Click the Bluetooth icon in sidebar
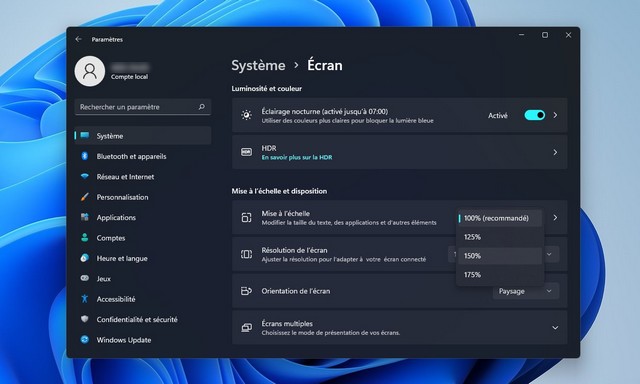 [x=84, y=156]
